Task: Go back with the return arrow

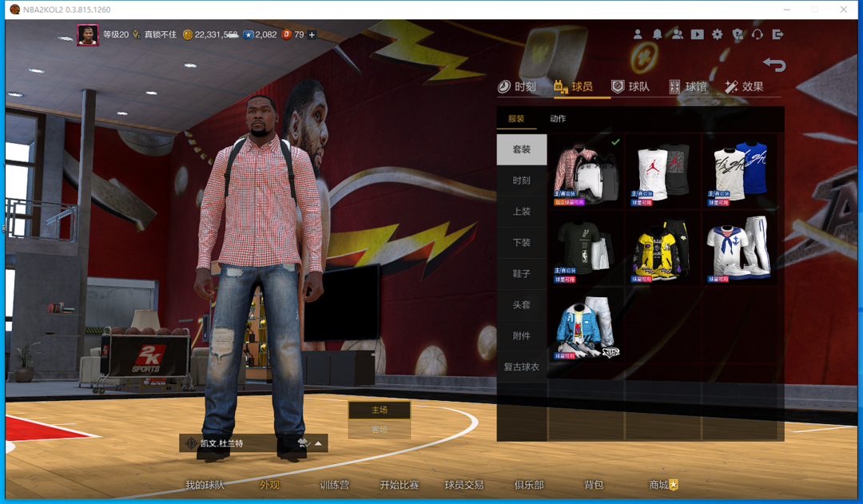Action: (x=774, y=65)
